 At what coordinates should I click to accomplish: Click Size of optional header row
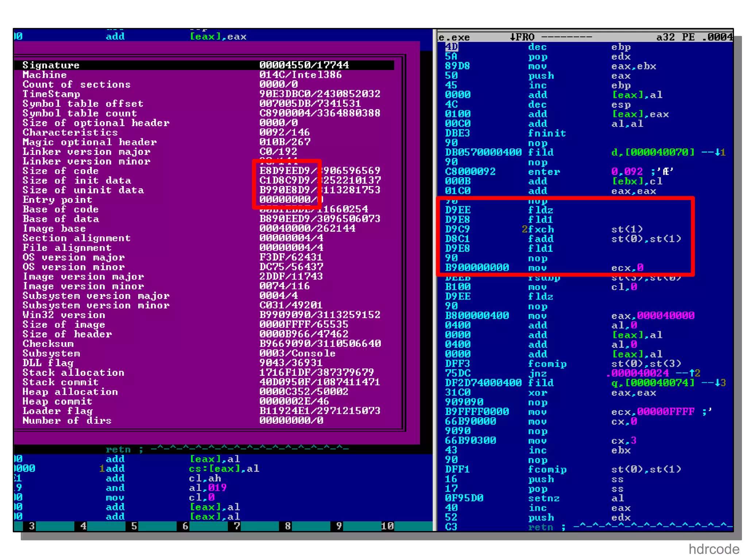click(x=204, y=123)
